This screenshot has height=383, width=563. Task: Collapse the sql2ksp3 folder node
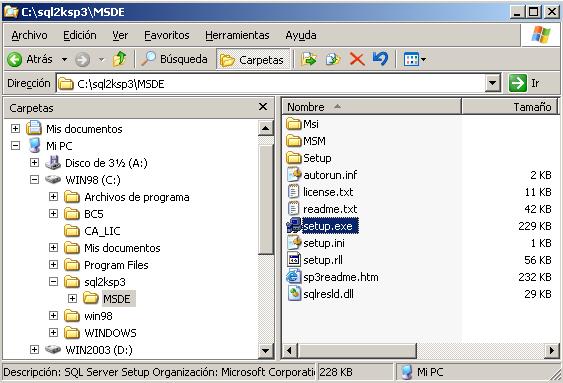coord(53,281)
